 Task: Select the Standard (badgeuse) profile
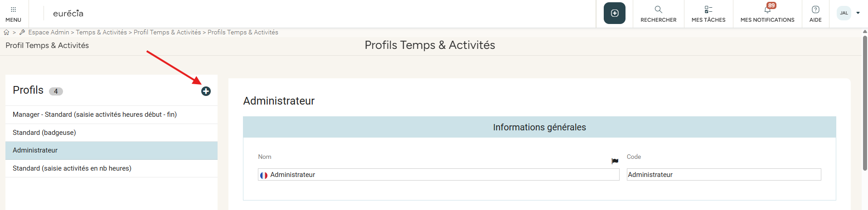(44, 133)
